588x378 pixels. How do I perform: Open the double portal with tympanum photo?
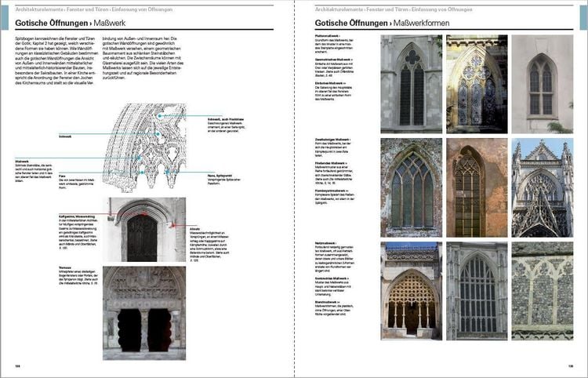point(144,313)
